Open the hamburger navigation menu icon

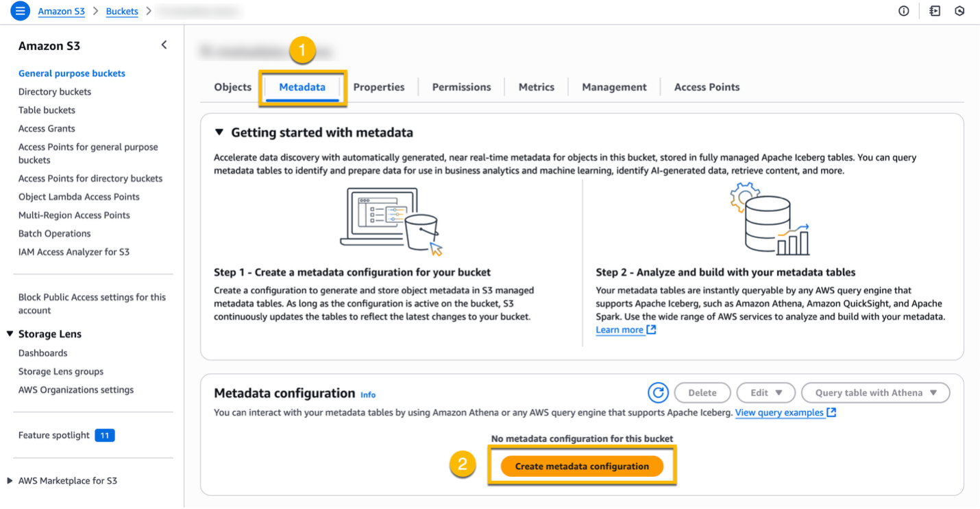pyautogui.click(x=20, y=11)
